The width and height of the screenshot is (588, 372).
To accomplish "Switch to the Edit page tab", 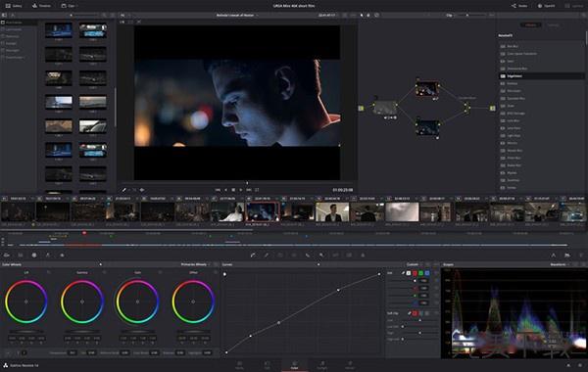I will (267, 365).
